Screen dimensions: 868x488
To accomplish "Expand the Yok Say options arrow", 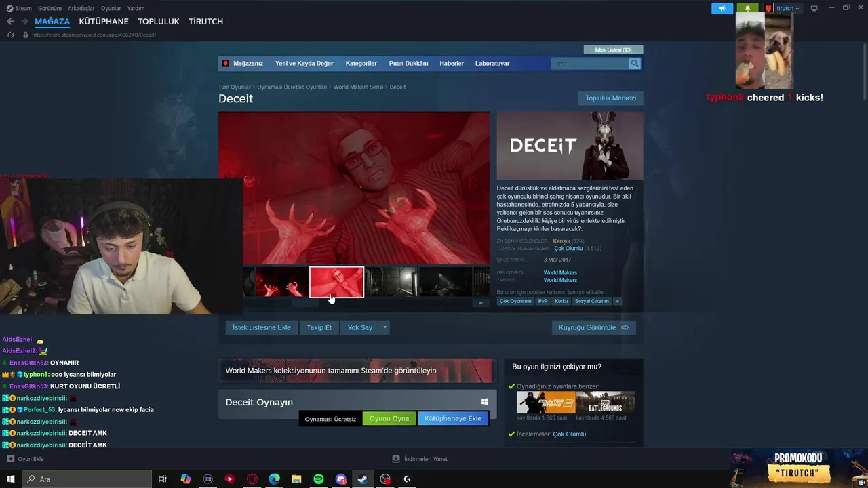I will 384,327.
